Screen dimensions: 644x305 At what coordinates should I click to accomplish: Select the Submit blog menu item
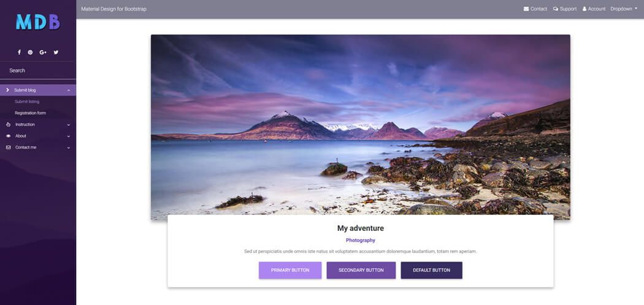point(38,90)
